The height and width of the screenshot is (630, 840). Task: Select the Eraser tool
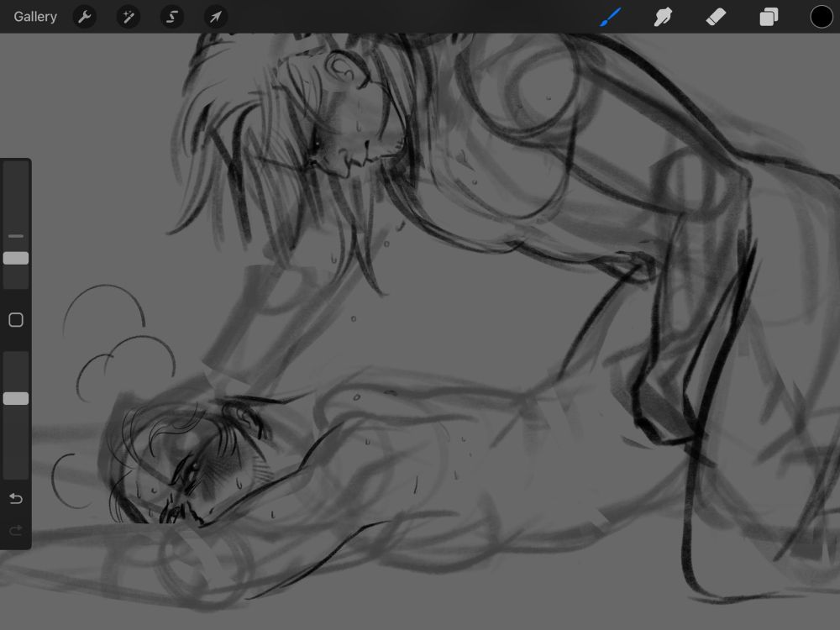(x=716, y=17)
